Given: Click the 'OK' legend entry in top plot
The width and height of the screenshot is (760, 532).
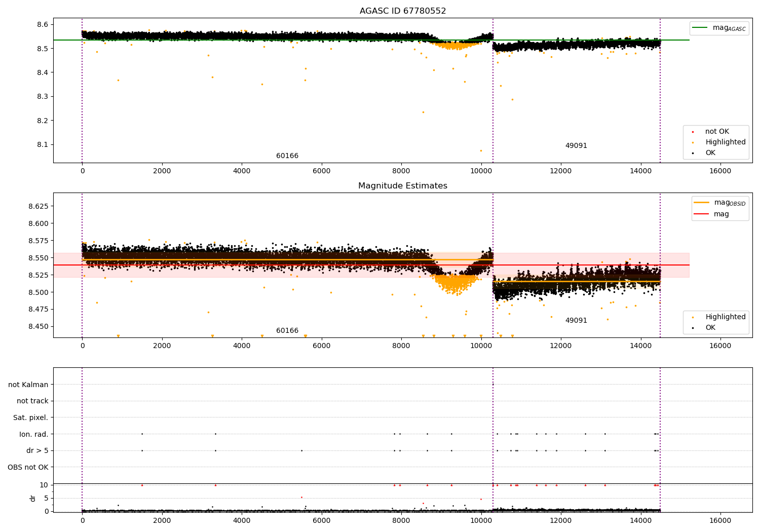Looking at the screenshot, I should tap(710, 153).
